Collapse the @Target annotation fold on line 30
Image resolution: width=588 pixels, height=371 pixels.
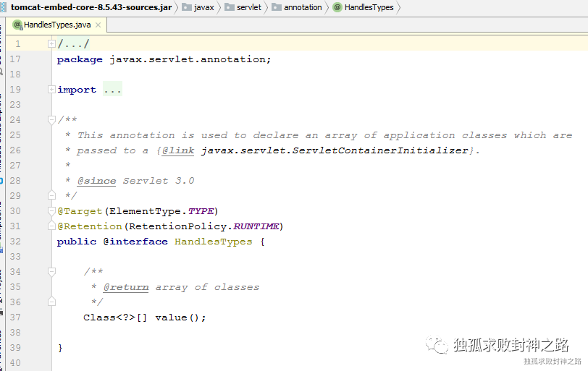(x=51, y=211)
